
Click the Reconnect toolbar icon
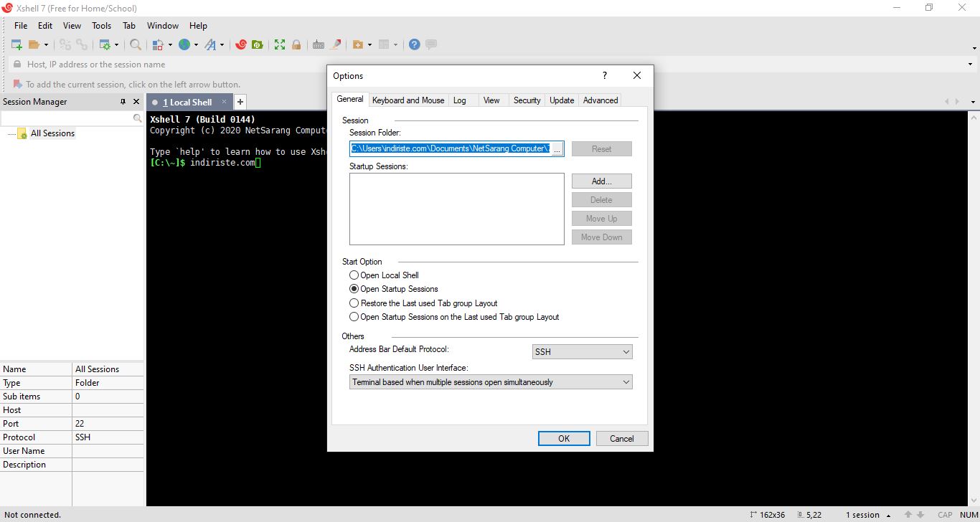82,44
